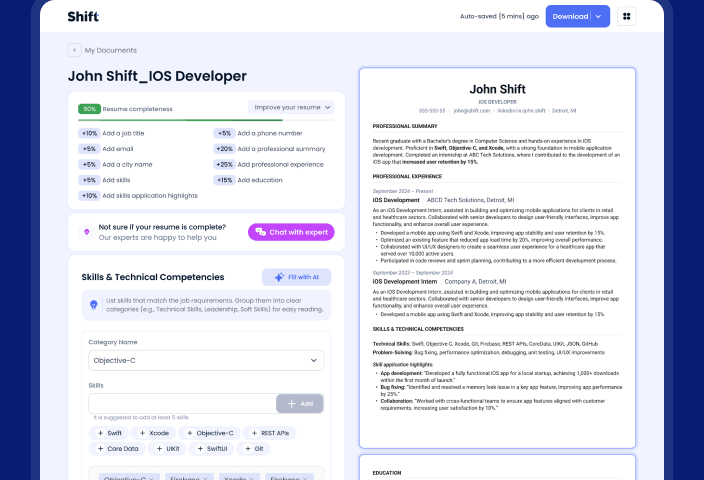Open the Category Name dropdown showing Objective-C
Screen dimensions: 704x480
[x=206, y=361]
